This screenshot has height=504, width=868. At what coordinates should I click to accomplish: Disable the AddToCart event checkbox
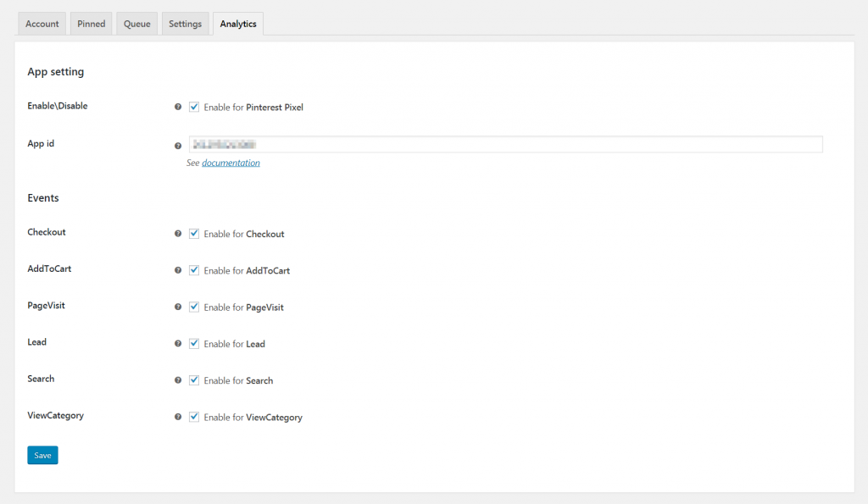click(194, 270)
